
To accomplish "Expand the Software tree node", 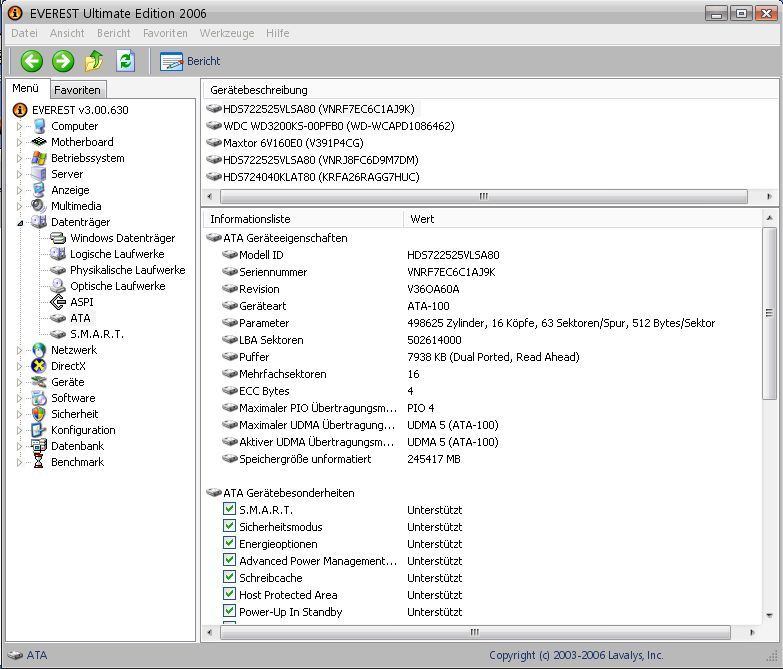I will tap(19, 398).
